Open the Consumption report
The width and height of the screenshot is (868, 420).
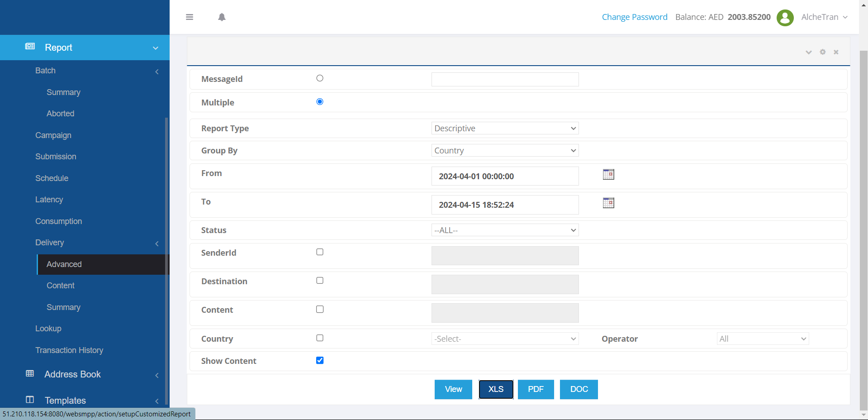click(x=58, y=221)
